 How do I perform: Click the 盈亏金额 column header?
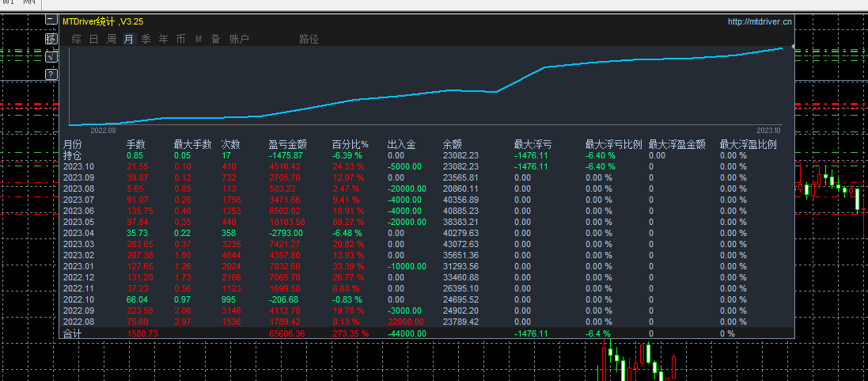click(x=288, y=144)
